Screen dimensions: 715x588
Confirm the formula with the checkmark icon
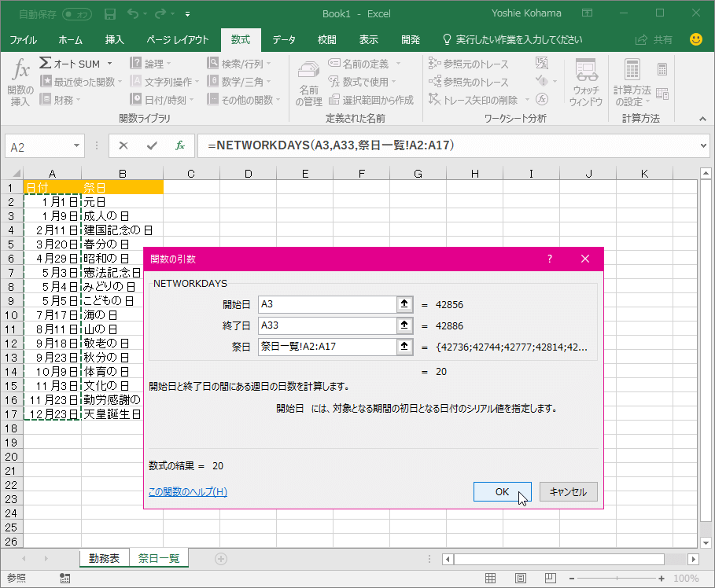click(x=150, y=145)
